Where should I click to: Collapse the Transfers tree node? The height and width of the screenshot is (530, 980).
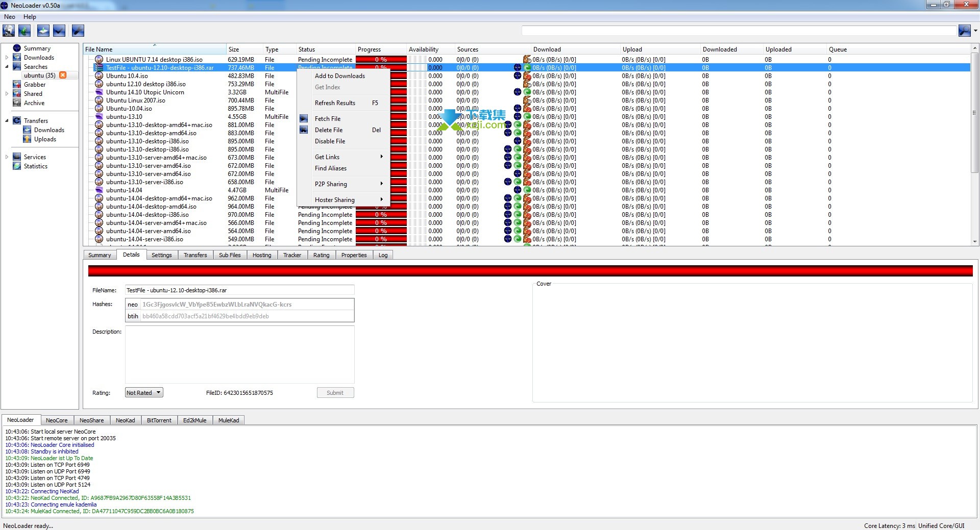point(7,121)
